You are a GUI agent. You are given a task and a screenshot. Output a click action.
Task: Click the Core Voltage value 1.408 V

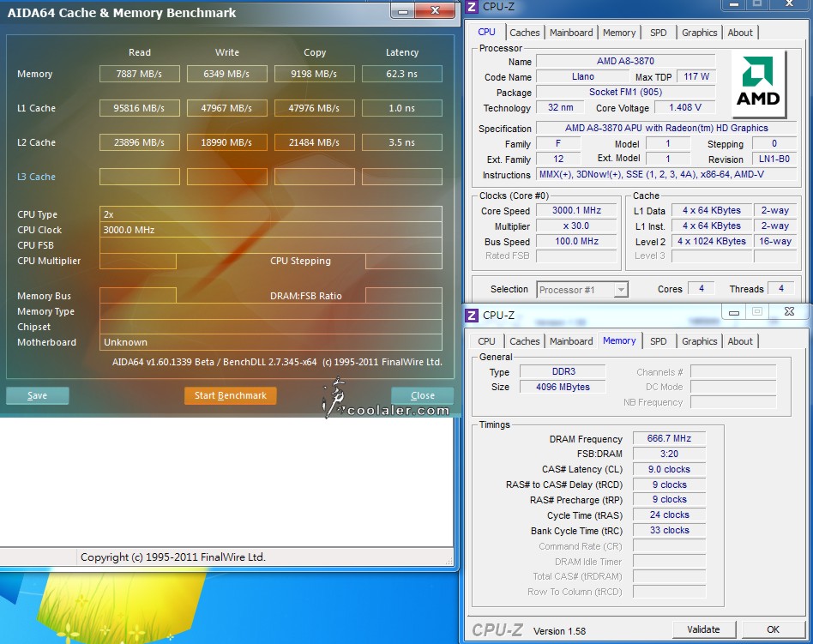click(685, 107)
